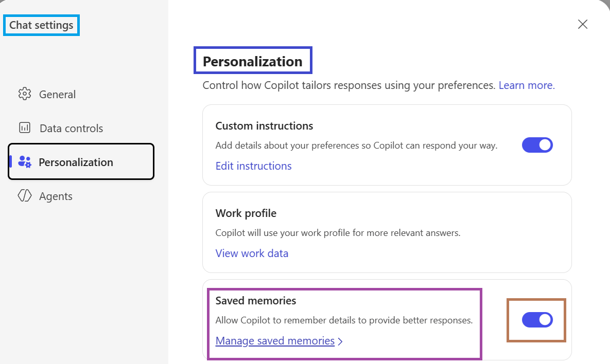The width and height of the screenshot is (610, 364).
Task: Click the Data controls chart icon
Action: [x=25, y=128]
